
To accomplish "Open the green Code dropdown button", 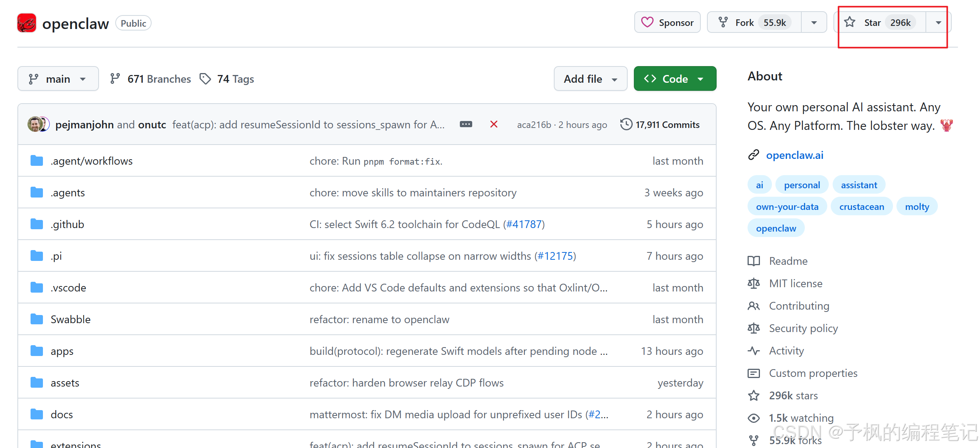I will [x=675, y=79].
